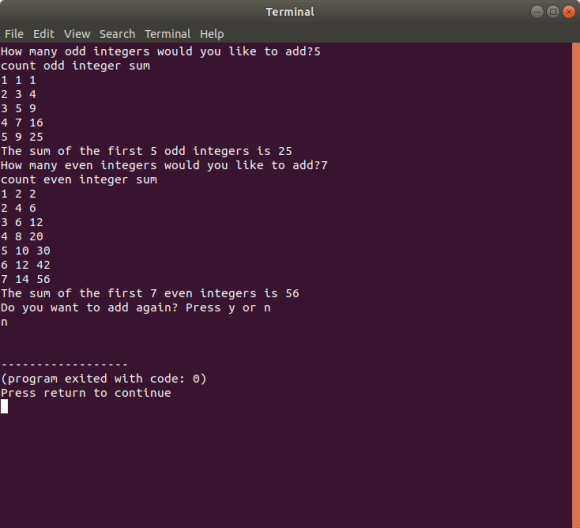Image resolution: width=580 pixels, height=528 pixels.
Task: Click the line 'The sum of the first 5 odd integers is 25'
Action: coord(146,151)
